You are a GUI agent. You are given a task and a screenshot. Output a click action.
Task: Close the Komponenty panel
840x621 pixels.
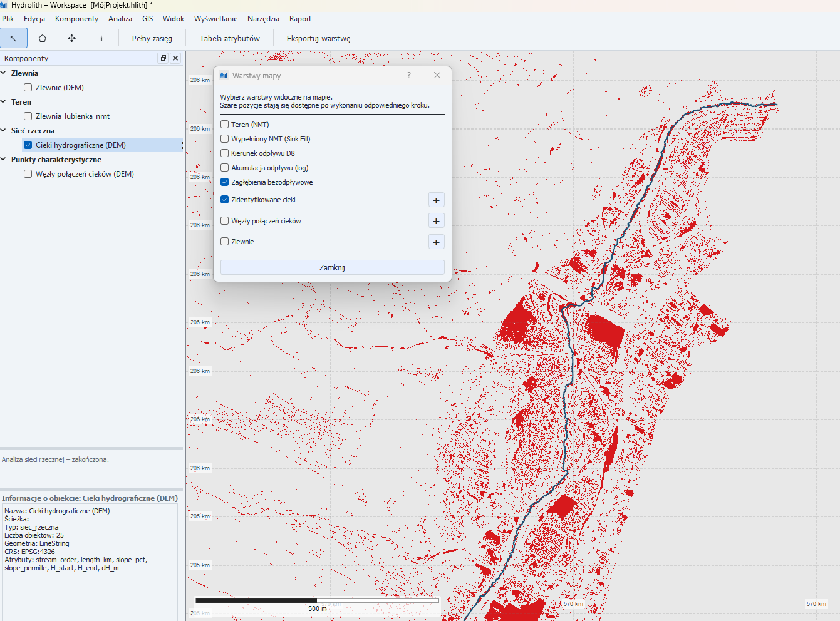[x=175, y=58]
